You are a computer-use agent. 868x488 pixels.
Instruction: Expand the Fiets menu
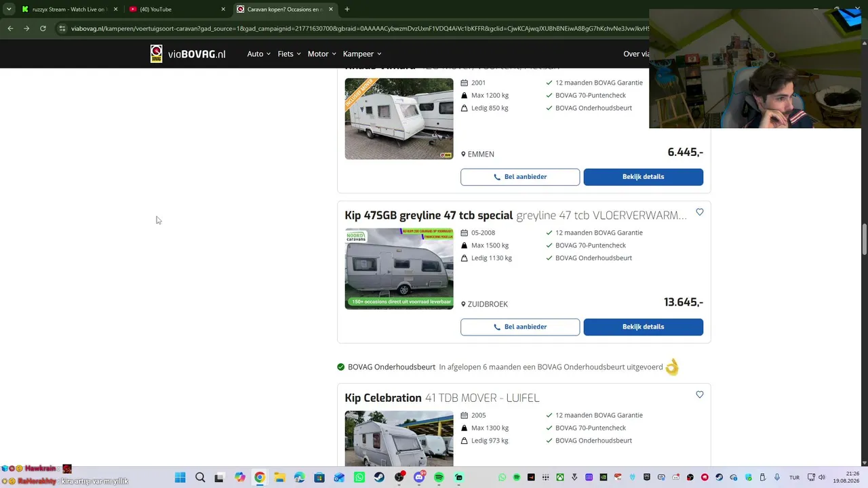click(x=289, y=54)
